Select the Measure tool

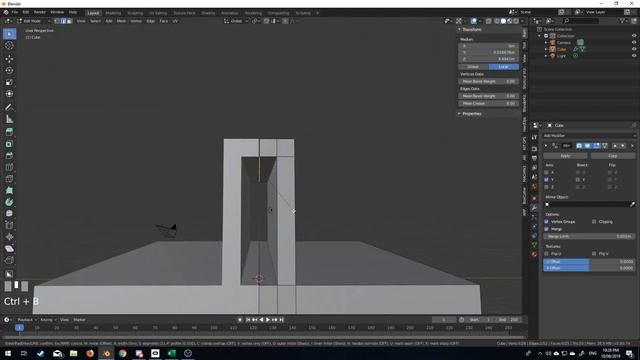(9, 119)
